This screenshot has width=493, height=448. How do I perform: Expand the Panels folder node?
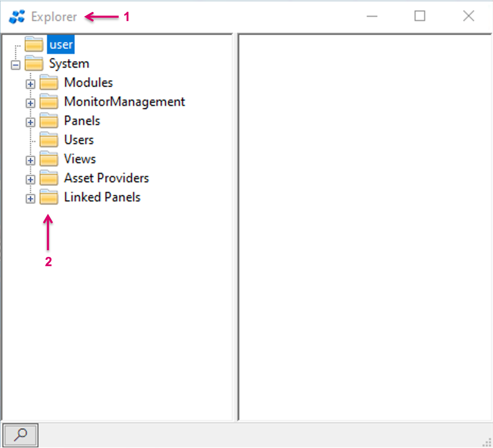31,122
